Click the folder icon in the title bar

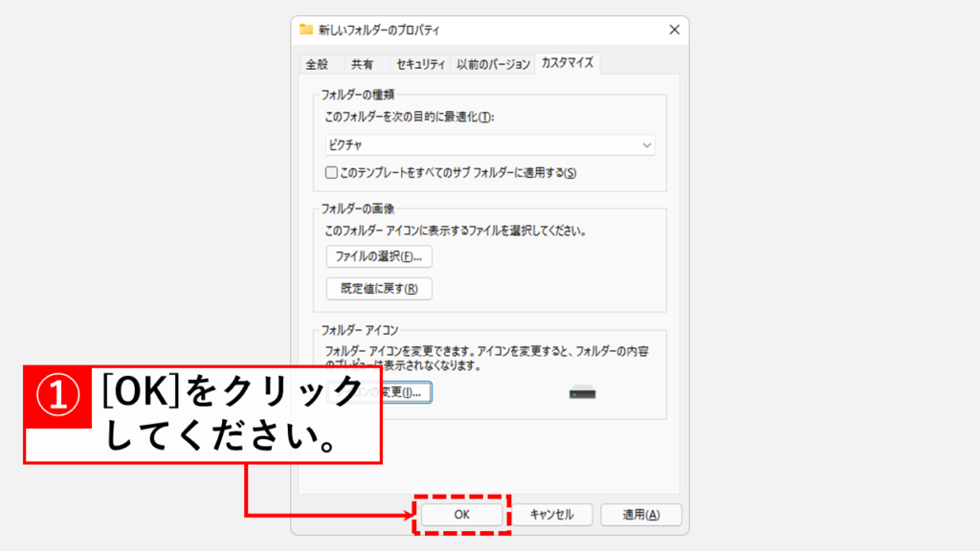(x=306, y=30)
